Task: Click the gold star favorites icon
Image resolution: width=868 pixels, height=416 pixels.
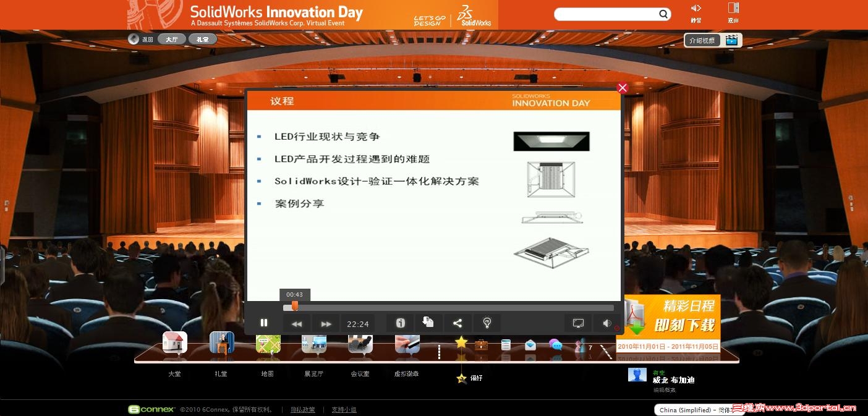Action: click(461, 342)
